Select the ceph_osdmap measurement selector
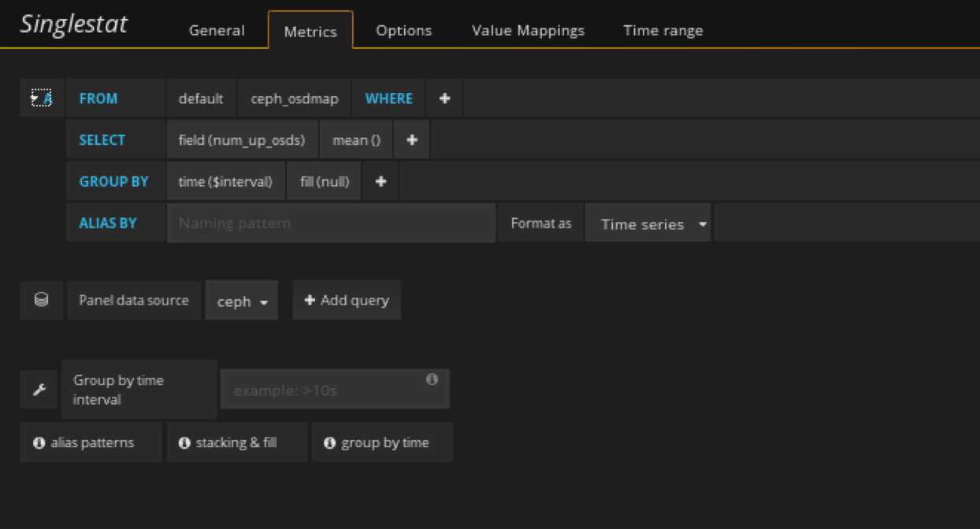 tap(295, 98)
